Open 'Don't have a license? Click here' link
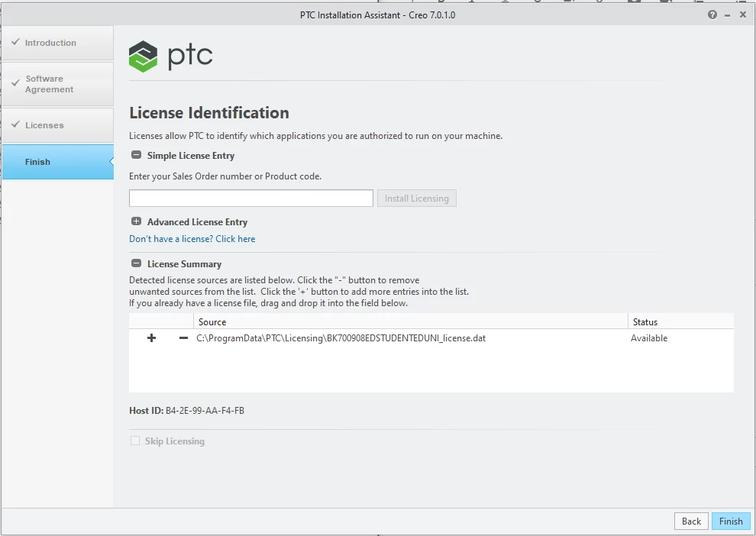This screenshot has height=536, width=756. click(192, 238)
